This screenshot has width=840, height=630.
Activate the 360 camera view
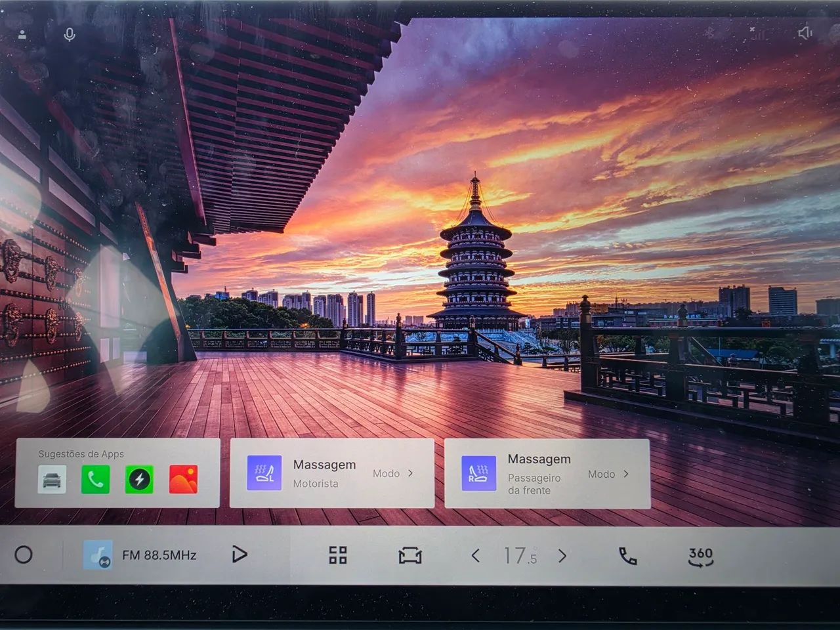(x=700, y=556)
